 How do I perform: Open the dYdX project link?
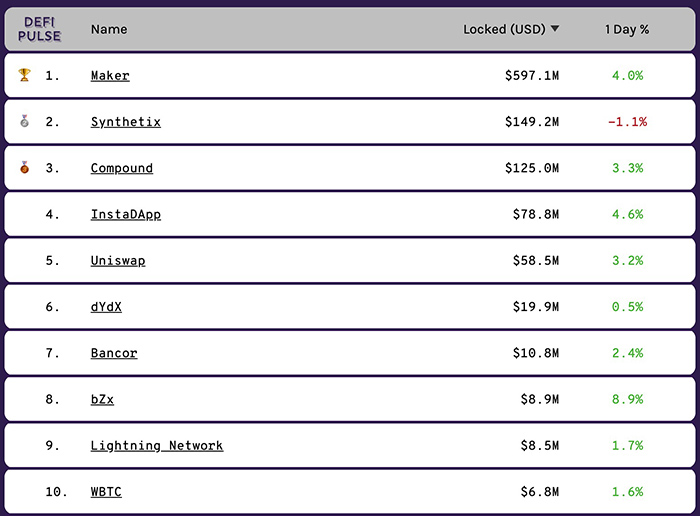106,307
